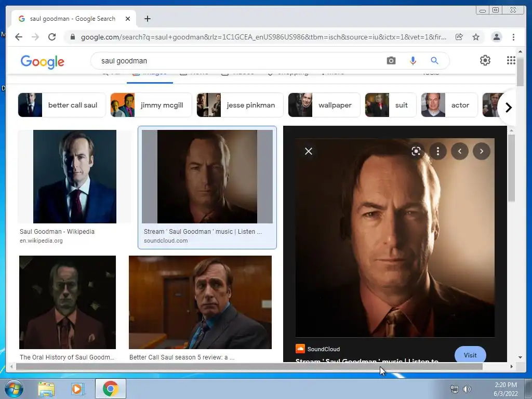Reload the current page
The image size is (532, 399).
point(52,37)
